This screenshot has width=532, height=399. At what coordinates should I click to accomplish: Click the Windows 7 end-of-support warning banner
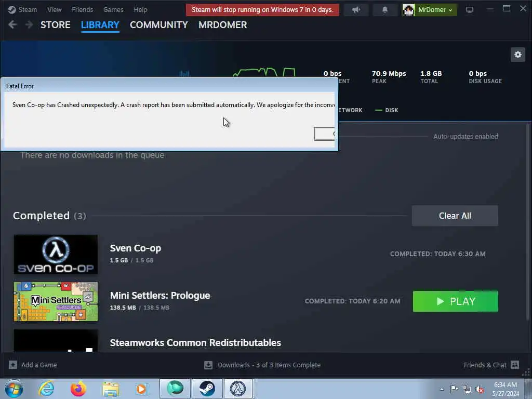point(262,9)
